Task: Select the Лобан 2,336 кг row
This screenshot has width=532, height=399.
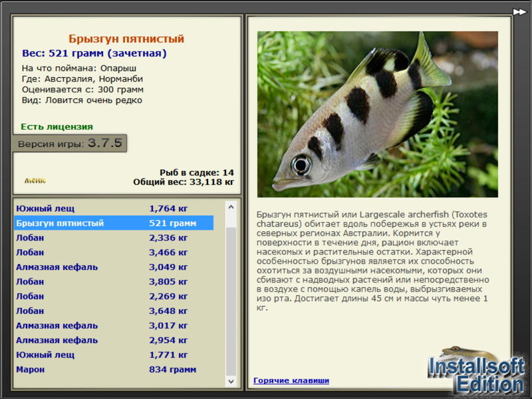Action: 114,237
